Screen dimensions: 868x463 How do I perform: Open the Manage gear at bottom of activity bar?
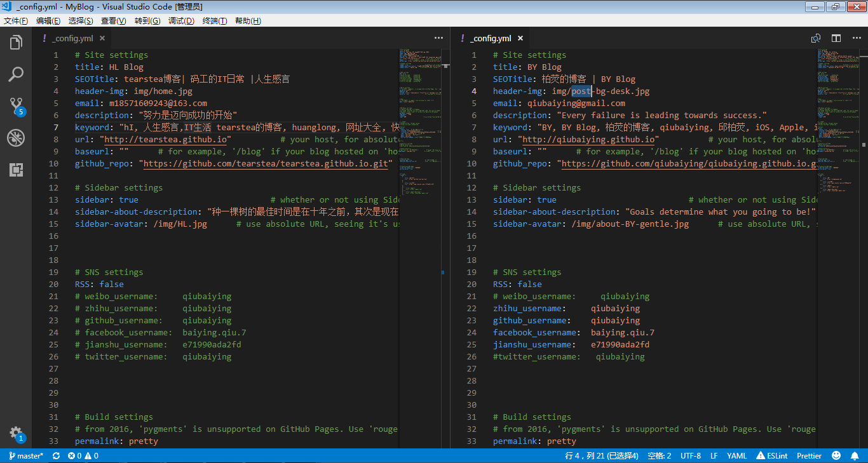16,434
